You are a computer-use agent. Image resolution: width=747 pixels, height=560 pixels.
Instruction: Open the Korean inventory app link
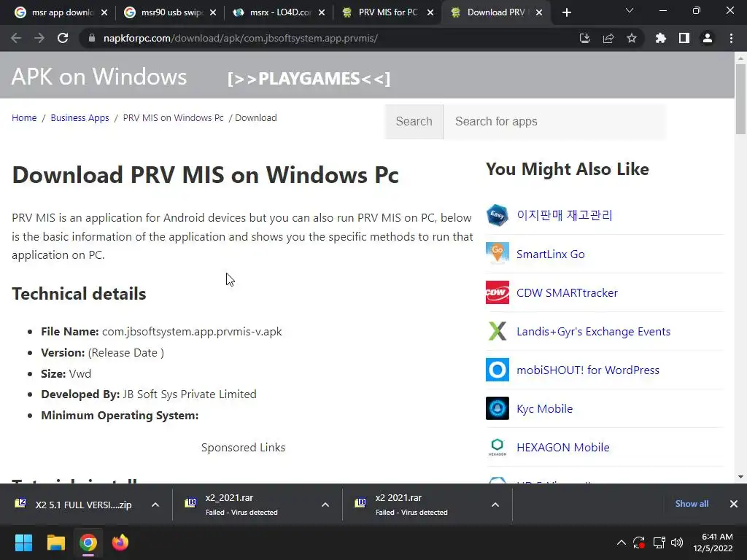click(x=565, y=215)
